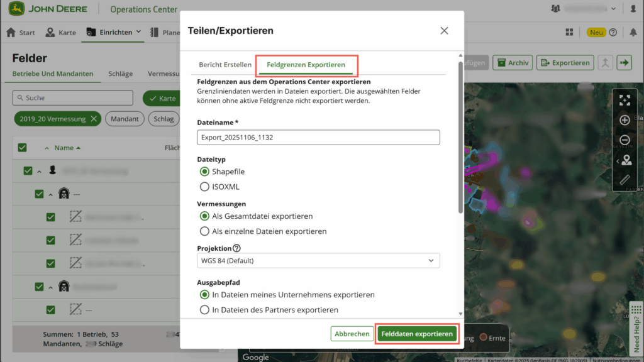The height and width of the screenshot is (362, 644).
Task: Click the help question mark in header
Action: [613, 33]
